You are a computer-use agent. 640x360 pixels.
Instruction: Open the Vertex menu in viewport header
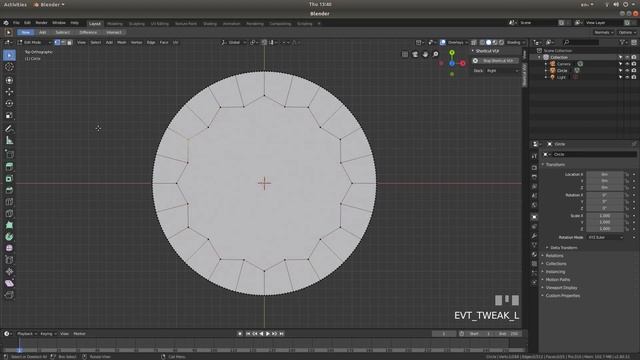136,42
